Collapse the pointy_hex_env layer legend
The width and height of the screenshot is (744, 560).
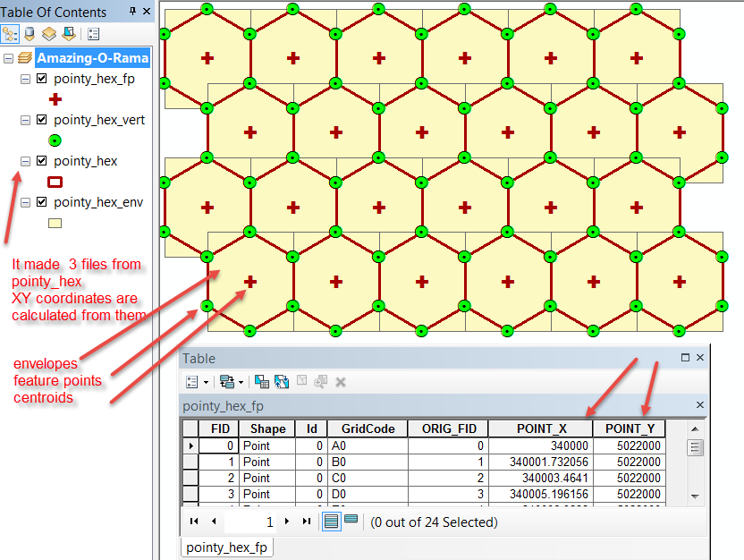[x=25, y=203]
